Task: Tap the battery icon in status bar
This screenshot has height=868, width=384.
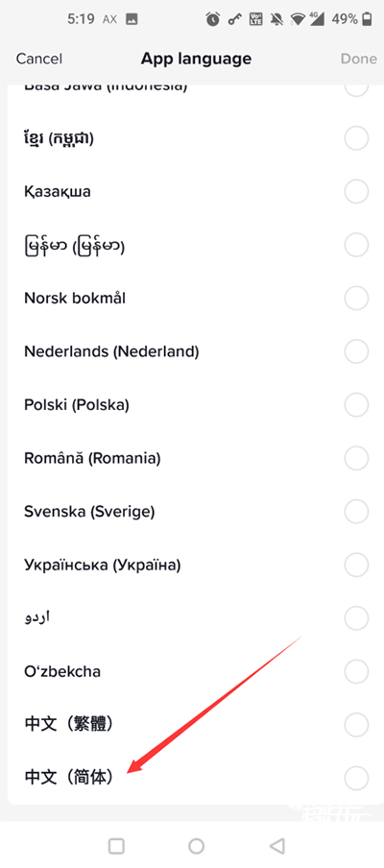Action: [367, 19]
